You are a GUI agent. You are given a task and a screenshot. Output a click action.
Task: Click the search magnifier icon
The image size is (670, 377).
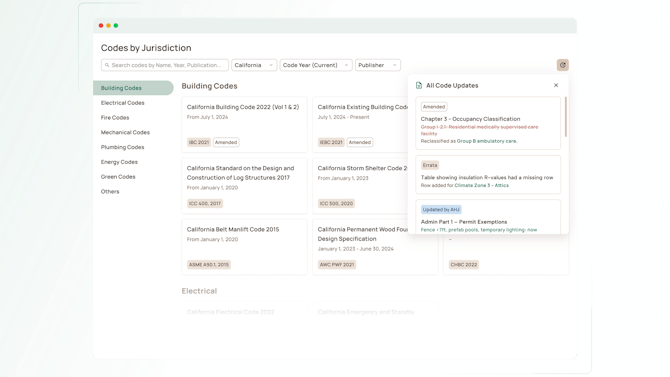click(x=107, y=65)
